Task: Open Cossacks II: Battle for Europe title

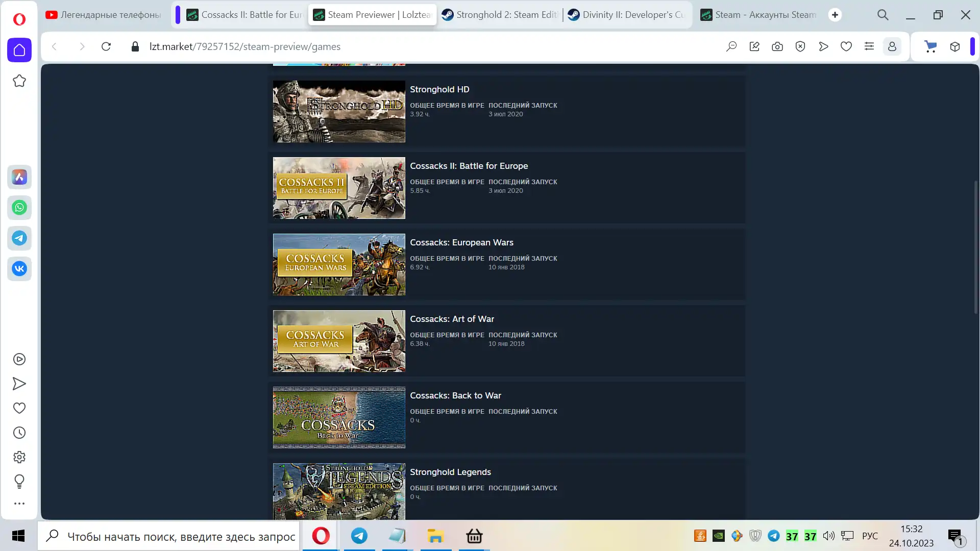Action: [x=469, y=166]
